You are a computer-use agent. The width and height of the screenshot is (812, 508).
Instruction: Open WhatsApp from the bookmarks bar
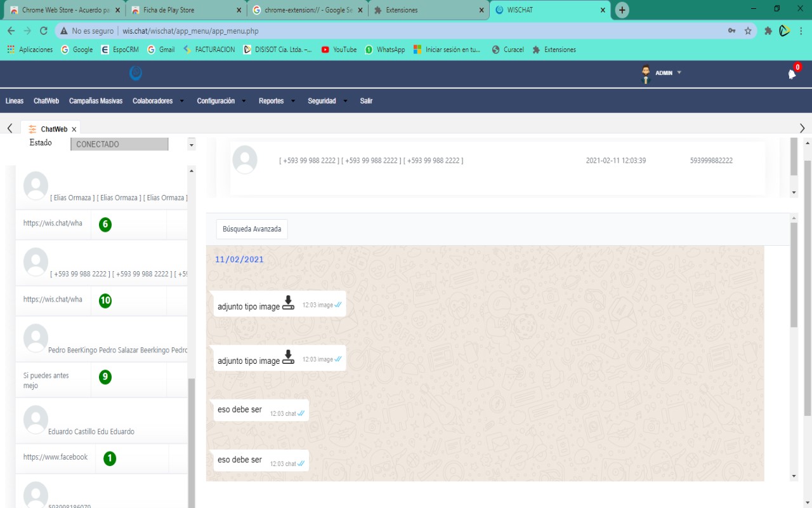(x=385, y=49)
